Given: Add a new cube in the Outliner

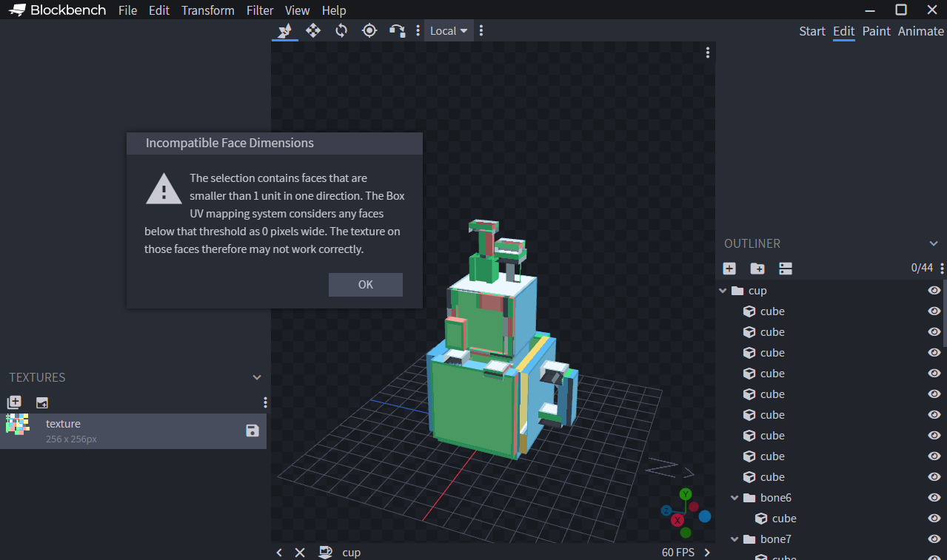Looking at the screenshot, I should coord(729,268).
